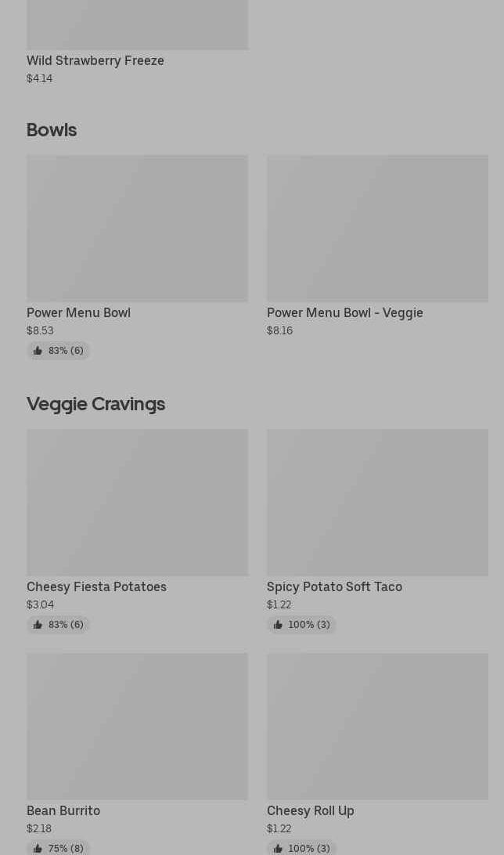
Task: Open the Power Menu Bowl - Veggie image
Action: click(377, 228)
